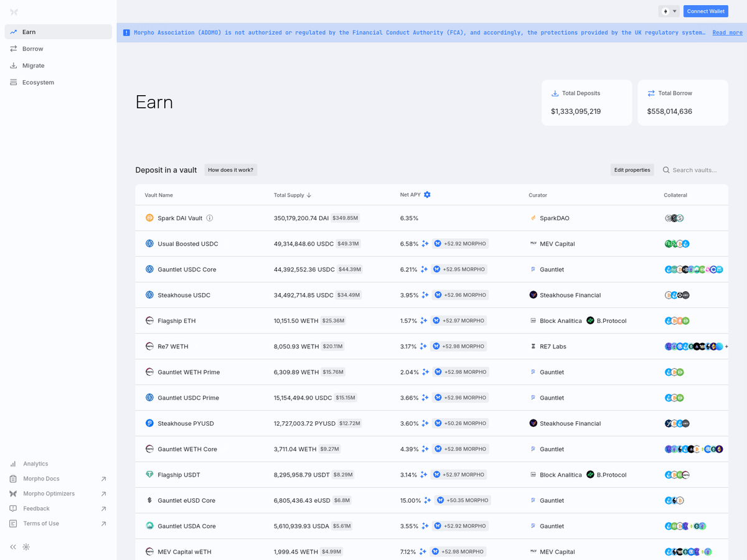The height and width of the screenshot is (560, 747).
Task: Click the Total Deposits download icon
Action: click(555, 93)
